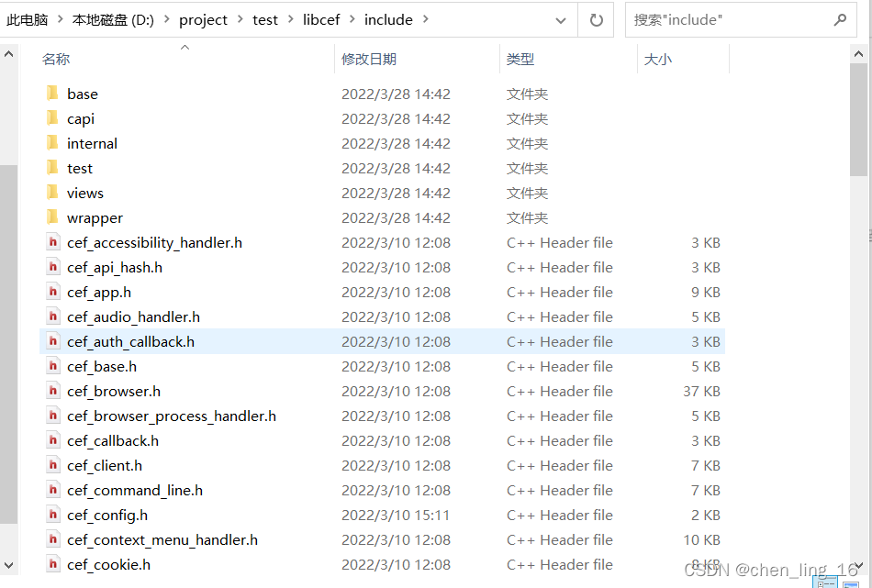This screenshot has width=872, height=588.
Task: Sort files by 修改日期 column
Action: (417, 59)
